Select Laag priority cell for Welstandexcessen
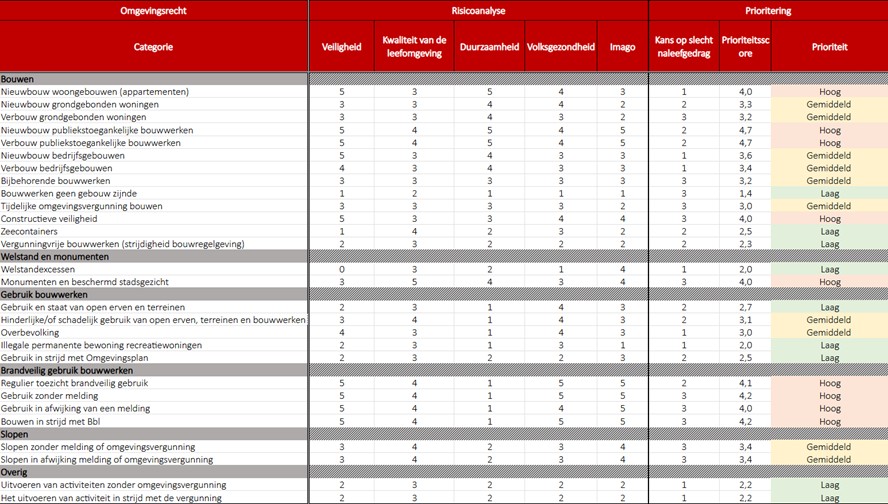 pyautogui.click(x=829, y=269)
